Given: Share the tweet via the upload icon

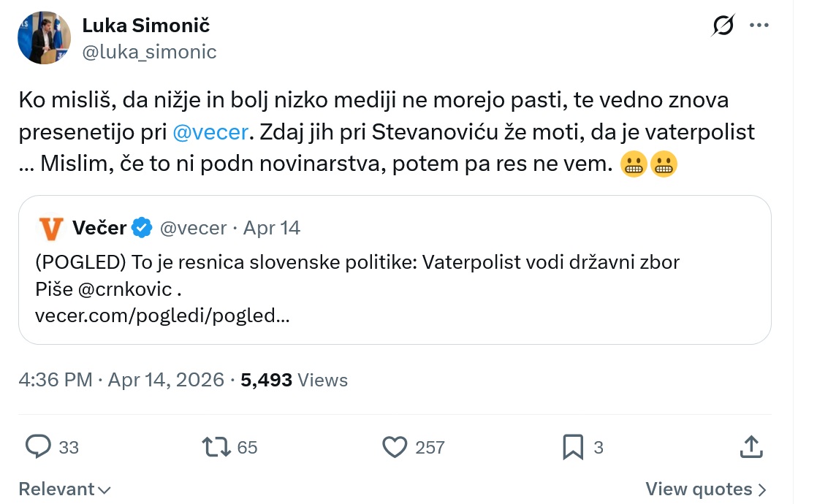Looking at the screenshot, I should (x=752, y=446).
